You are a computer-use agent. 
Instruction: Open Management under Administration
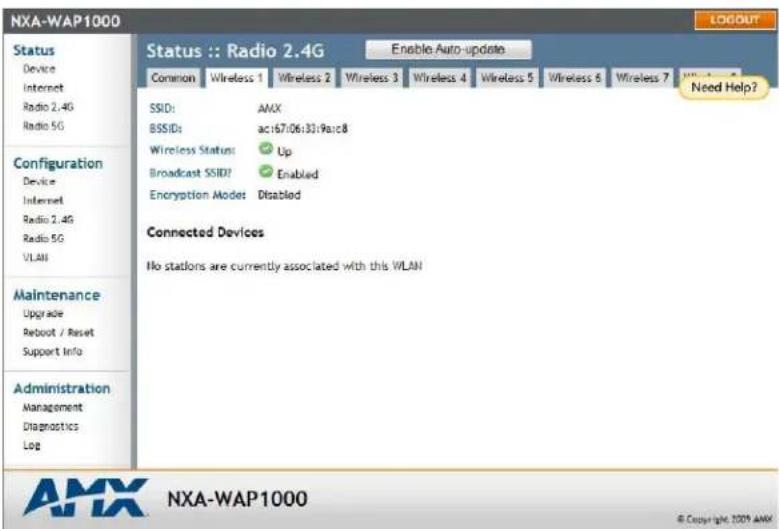click(53, 407)
